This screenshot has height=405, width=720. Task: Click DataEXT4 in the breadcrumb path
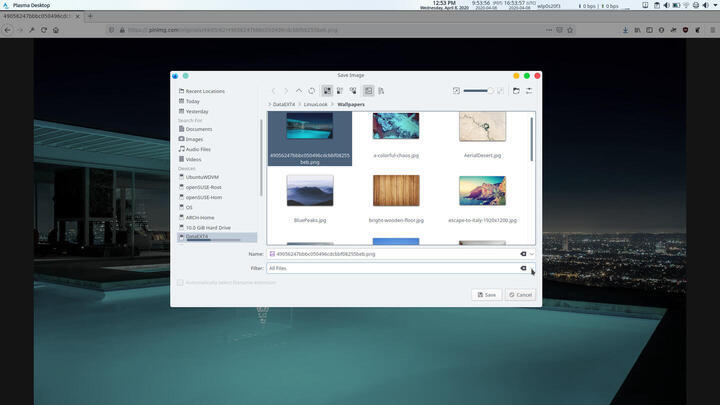tap(284, 105)
